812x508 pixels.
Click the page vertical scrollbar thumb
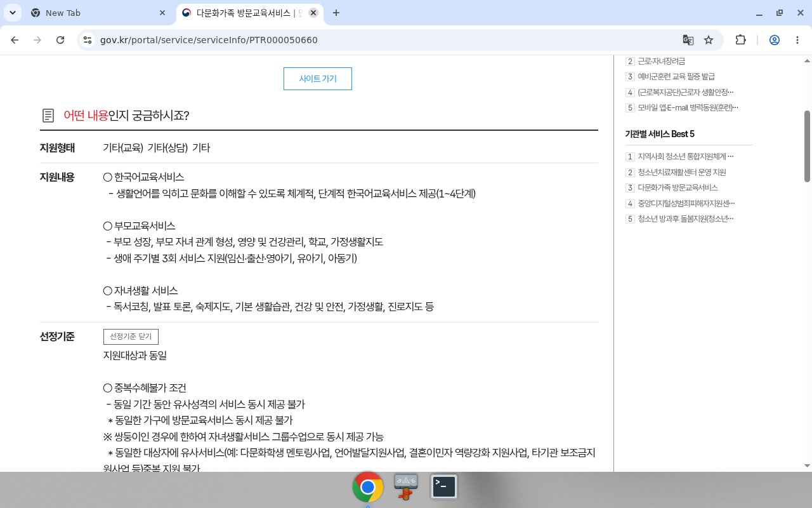[x=807, y=145]
